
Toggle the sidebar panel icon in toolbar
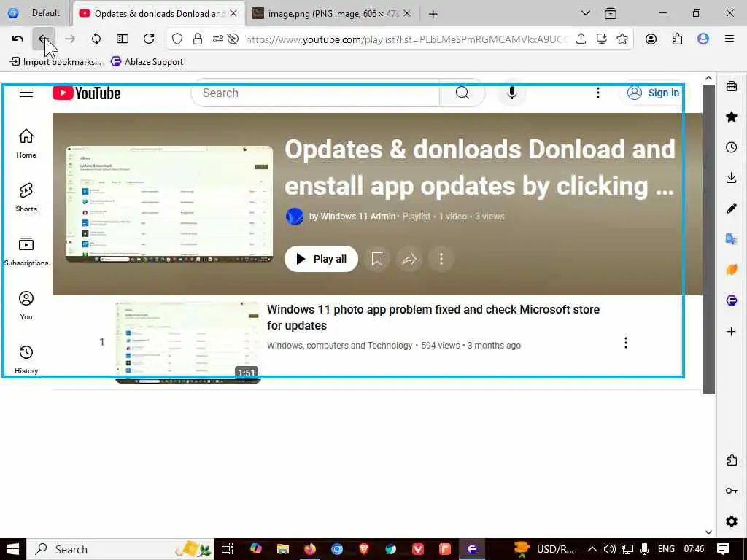click(123, 39)
